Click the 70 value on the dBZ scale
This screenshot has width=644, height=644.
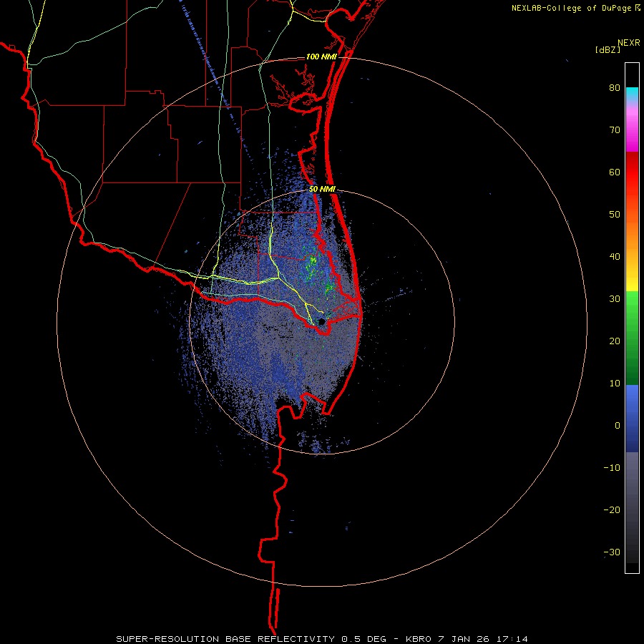coord(615,130)
